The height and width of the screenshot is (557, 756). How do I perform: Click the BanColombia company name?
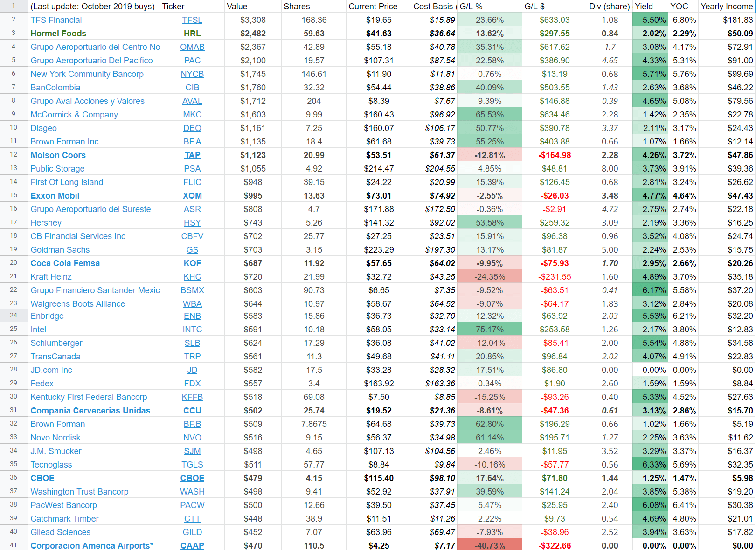coord(55,88)
